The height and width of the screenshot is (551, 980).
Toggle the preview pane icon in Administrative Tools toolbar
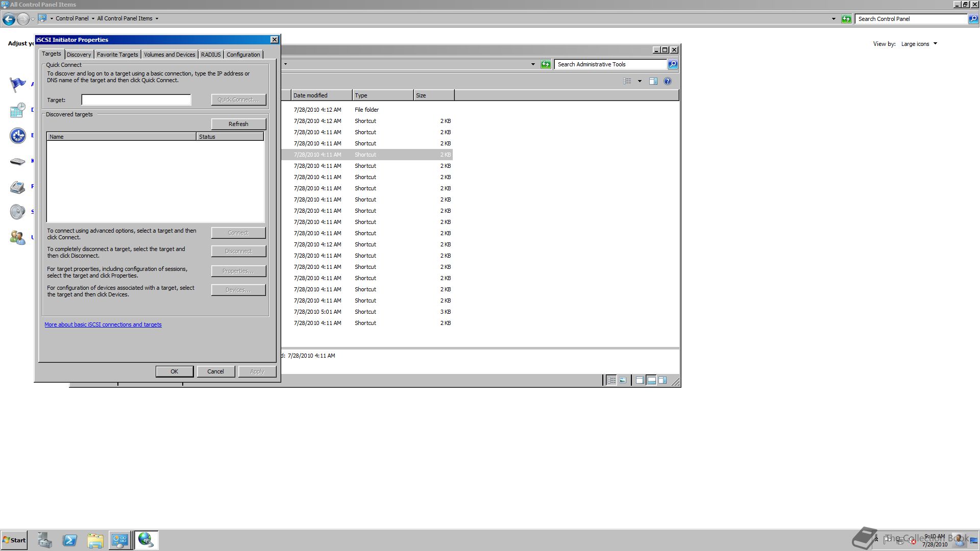pos(653,81)
